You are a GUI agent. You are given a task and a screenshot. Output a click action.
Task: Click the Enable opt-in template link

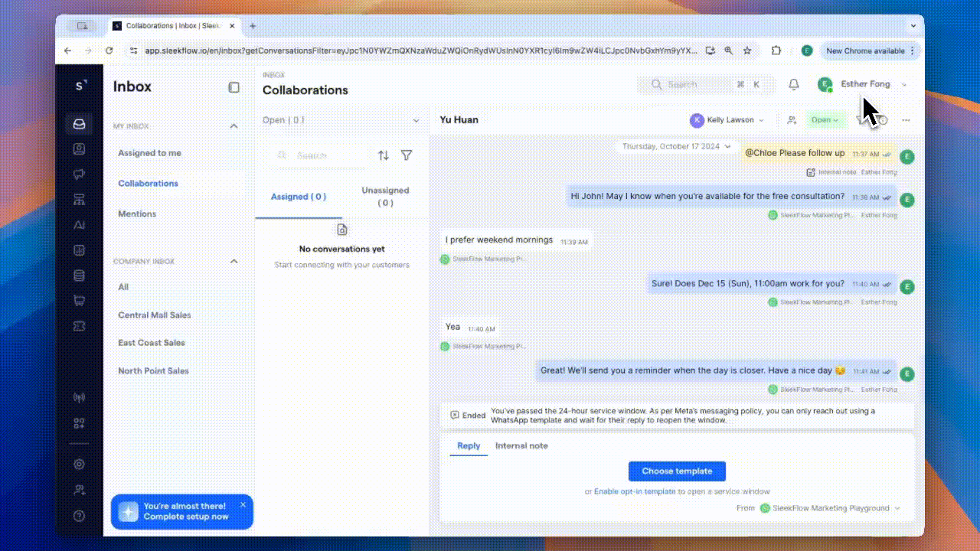coord(635,491)
